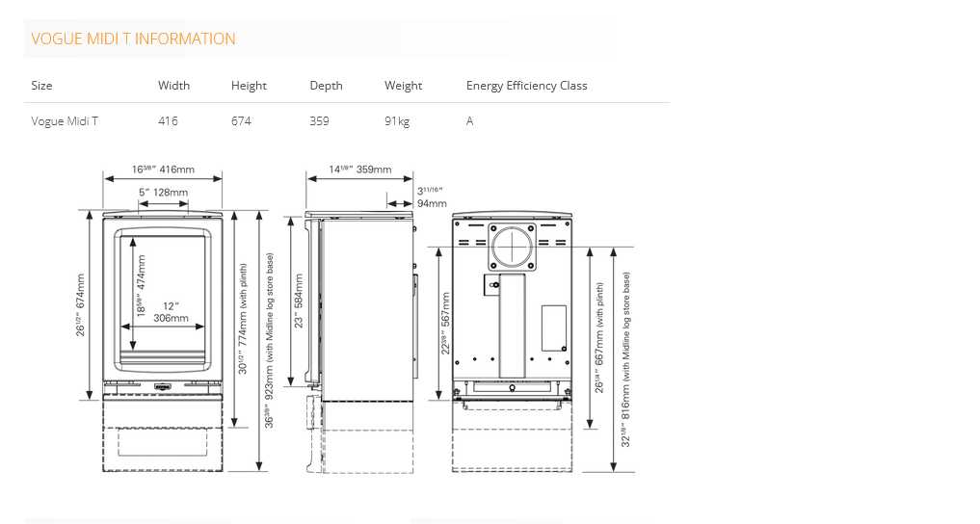Click the 359 depth value in table

(x=319, y=121)
